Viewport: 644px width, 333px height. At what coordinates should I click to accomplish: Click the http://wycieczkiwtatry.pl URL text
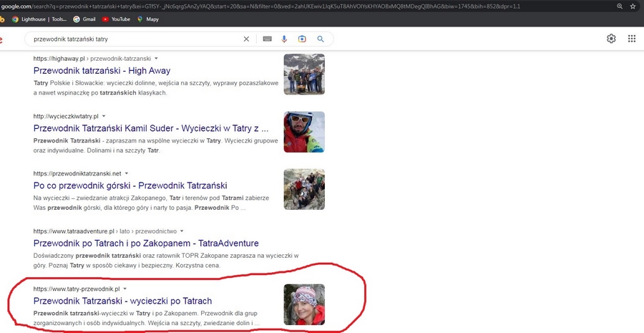[x=66, y=116]
